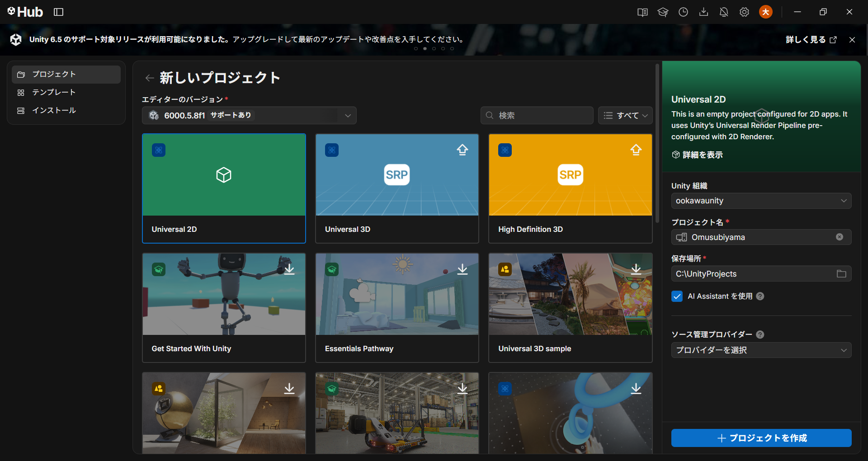Image resolution: width=868 pixels, height=461 pixels.
Task: Open the muted notifications bell
Action: tap(724, 12)
